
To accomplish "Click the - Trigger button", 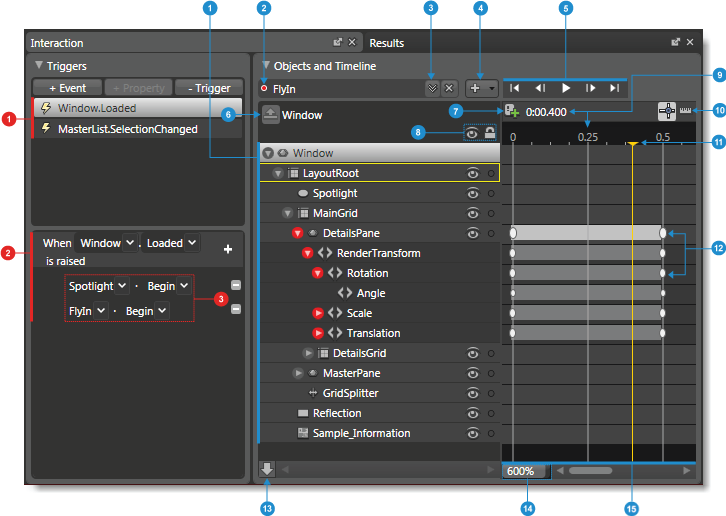I will click(209, 88).
